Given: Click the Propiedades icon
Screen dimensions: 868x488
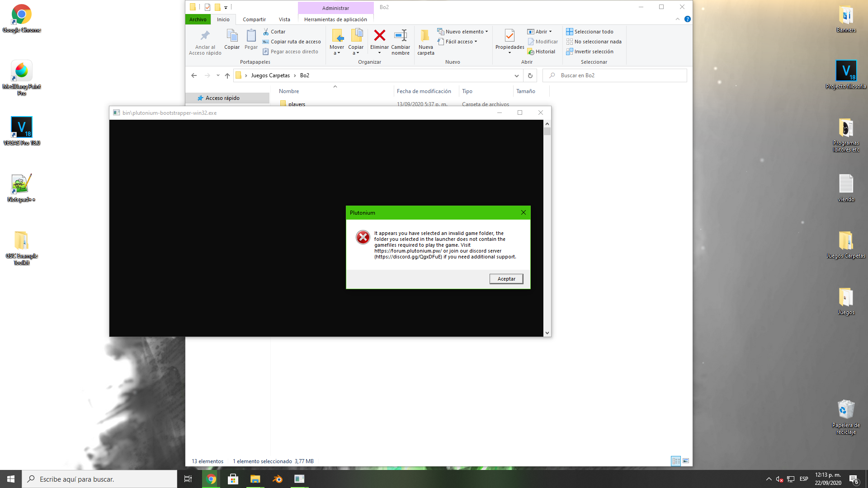Looking at the screenshot, I should (509, 35).
